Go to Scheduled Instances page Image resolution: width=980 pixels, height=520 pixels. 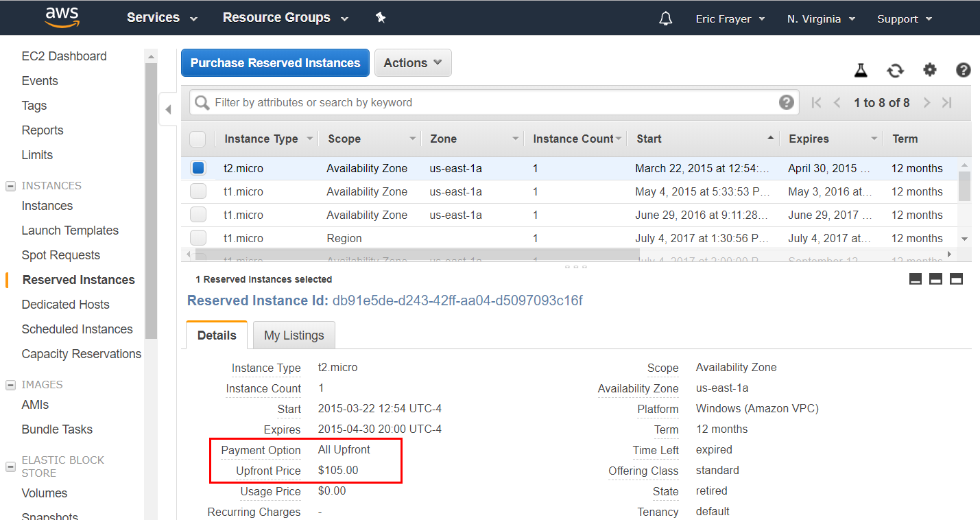click(x=77, y=329)
